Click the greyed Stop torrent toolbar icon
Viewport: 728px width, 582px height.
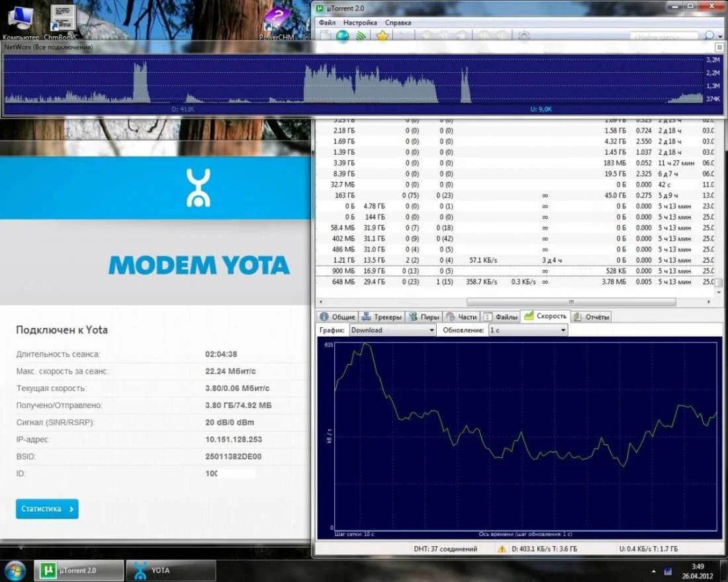(462, 36)
